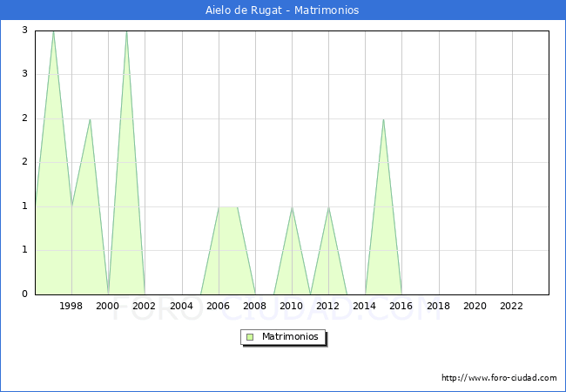Click the 2018 year tick label
This screenshot has height=392, width=566.
pos(439,306)
